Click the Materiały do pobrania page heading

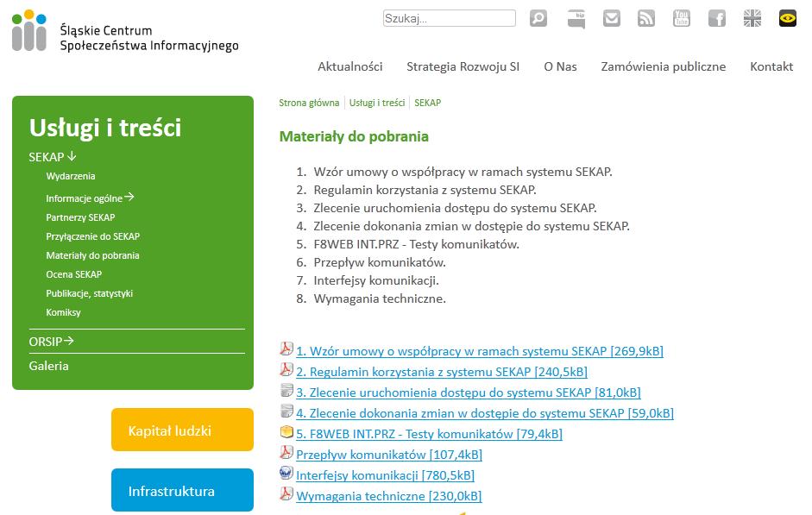click(x=354, y=136)
